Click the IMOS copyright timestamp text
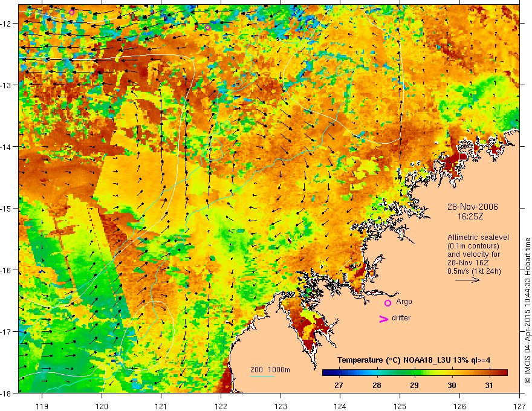Image resolution: width=532 pixels, height=411 pixels. pyautogui.click(x=527, y=311)
